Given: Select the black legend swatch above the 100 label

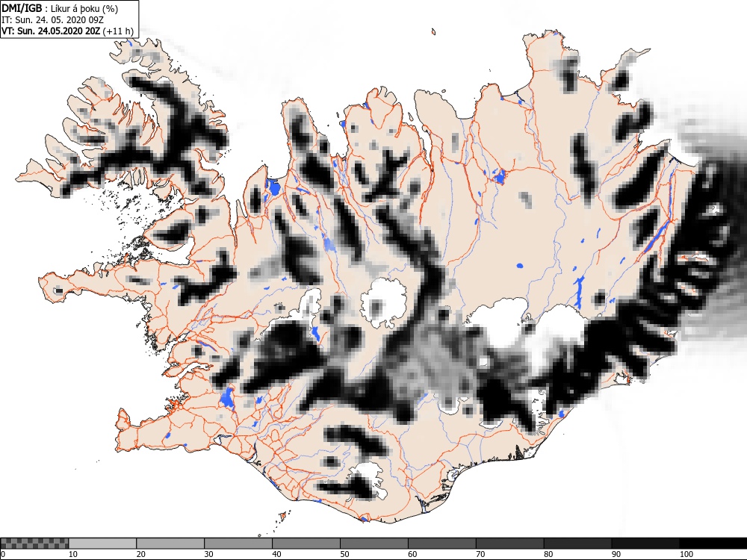Looking at the screenshot, I should tap(713, 544).
